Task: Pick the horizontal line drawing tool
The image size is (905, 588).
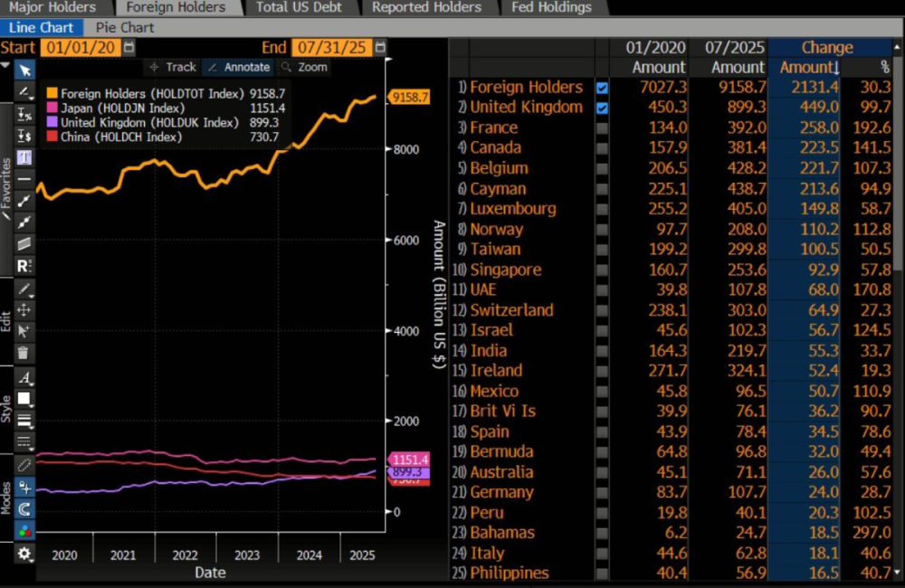Action: coord(24,178)
